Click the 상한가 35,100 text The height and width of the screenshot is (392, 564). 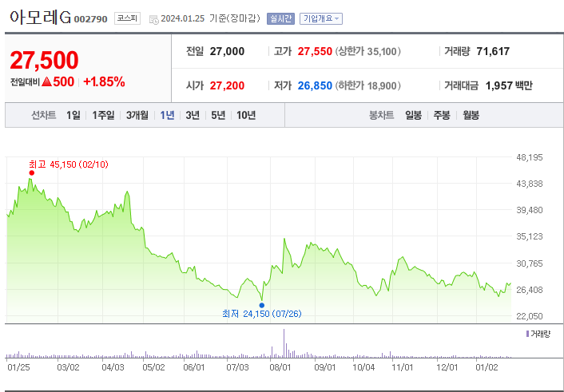coord(368,51)
